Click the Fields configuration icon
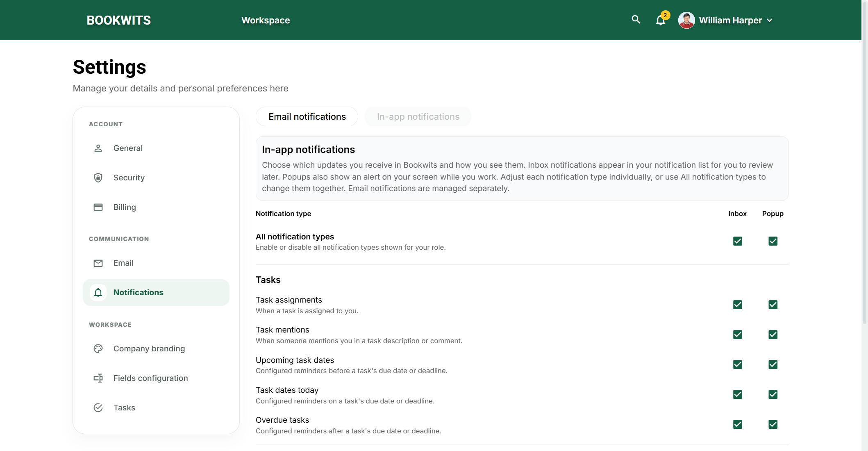Image resolution: width=868 pixels, height=451 pixels. coord(98,378)
